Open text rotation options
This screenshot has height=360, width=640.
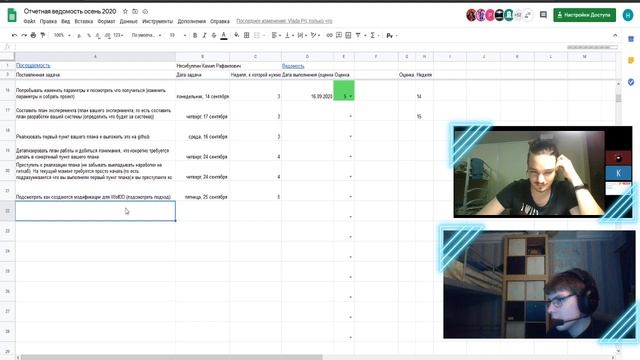tap(315, 36)
